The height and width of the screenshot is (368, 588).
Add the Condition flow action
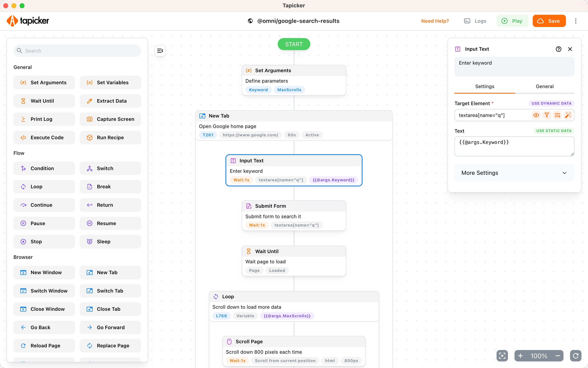coord(44,168)
